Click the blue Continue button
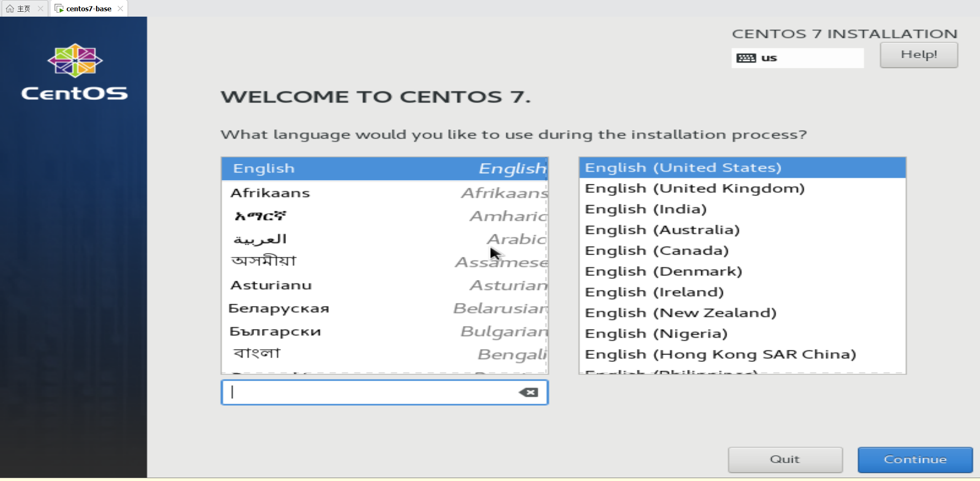The image size is (980, 481). [915, 459]
